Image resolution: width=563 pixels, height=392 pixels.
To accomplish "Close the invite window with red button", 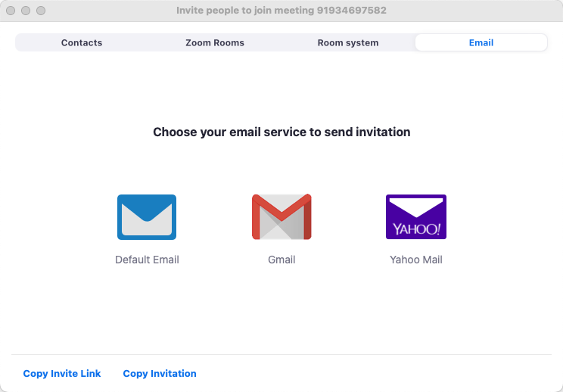I will click(x=12, y=11).
